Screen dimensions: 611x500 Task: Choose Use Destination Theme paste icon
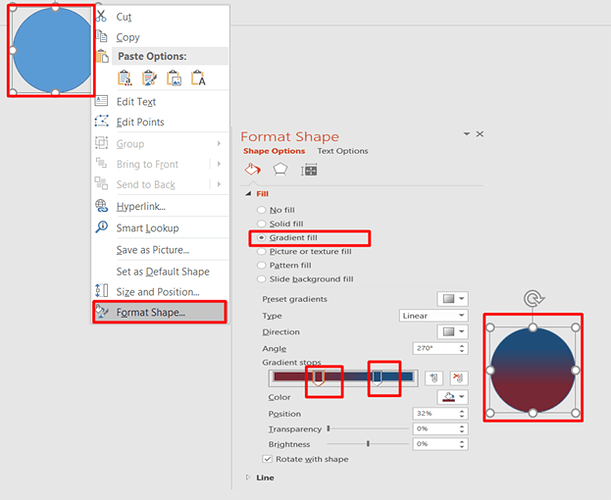point(124,78)
